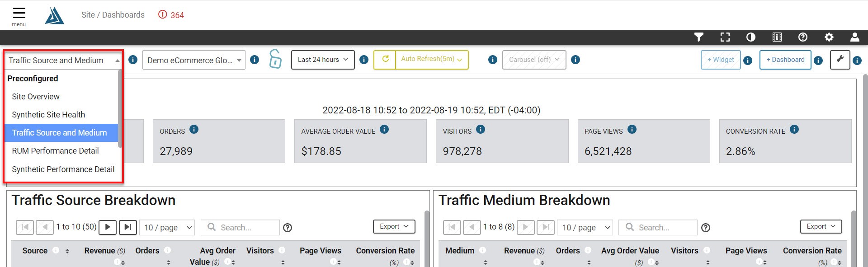Focus search field in Traffic Medium Breakdown
Image resolution: width=868 pixels, height=267 pixels.
(x=658, y=228)
